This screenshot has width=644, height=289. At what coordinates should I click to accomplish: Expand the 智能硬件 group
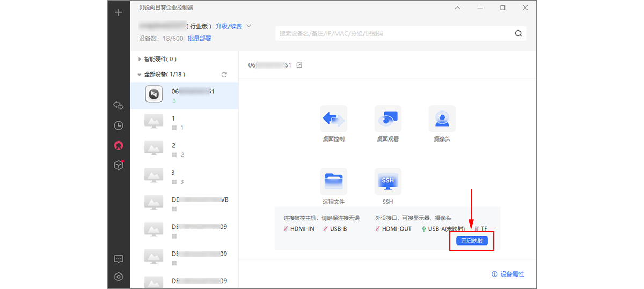point(140,59)
